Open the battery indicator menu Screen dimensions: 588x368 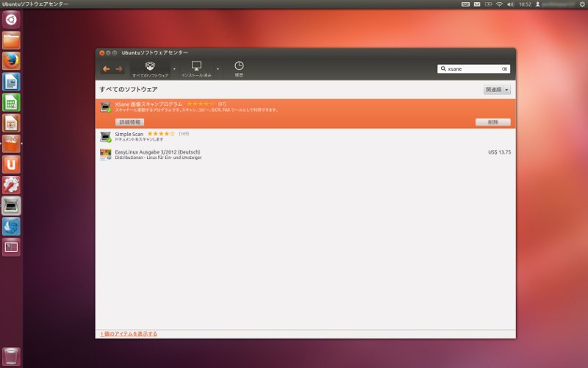[x=488, y=4]
